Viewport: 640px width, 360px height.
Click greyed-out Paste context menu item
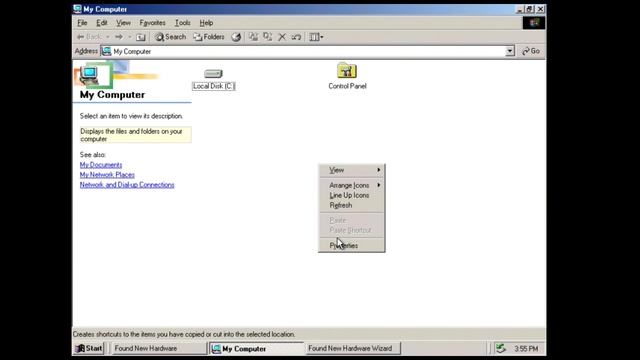351,220
